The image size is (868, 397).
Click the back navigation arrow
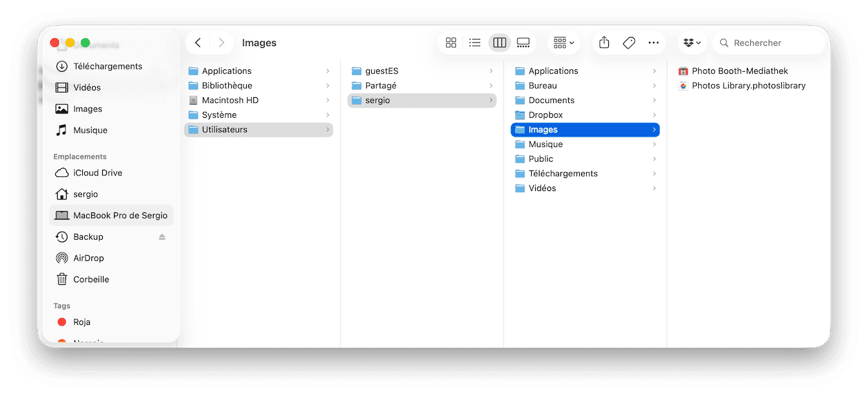[198, 42]
